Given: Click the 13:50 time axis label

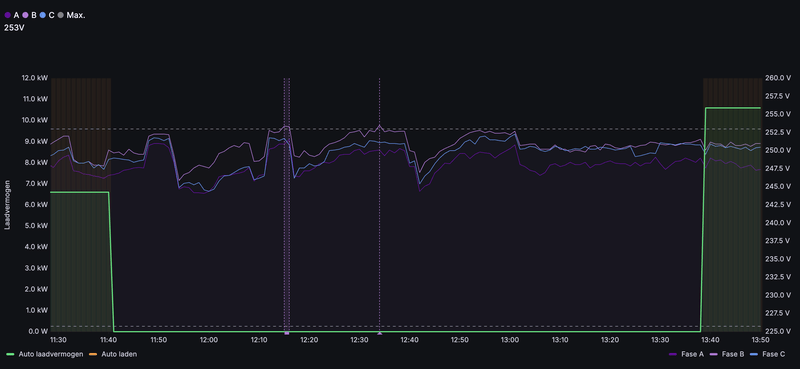Looking at the screenshot, I should [x=760, y=340].
